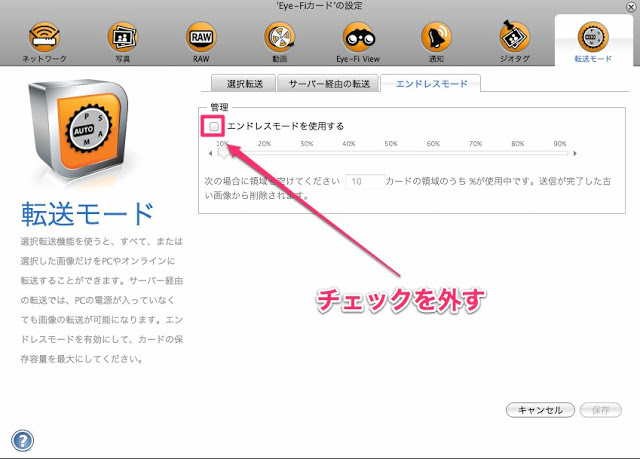Click the 管理 group title
Screen dimensions: 640x459
pyautogui.click(x=219, y=107)
